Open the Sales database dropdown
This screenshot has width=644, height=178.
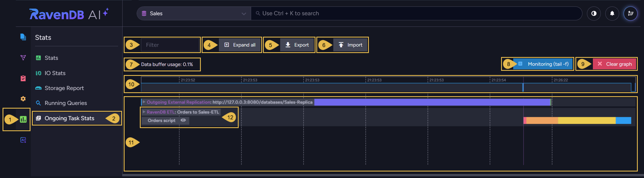[x=194, y=13]
